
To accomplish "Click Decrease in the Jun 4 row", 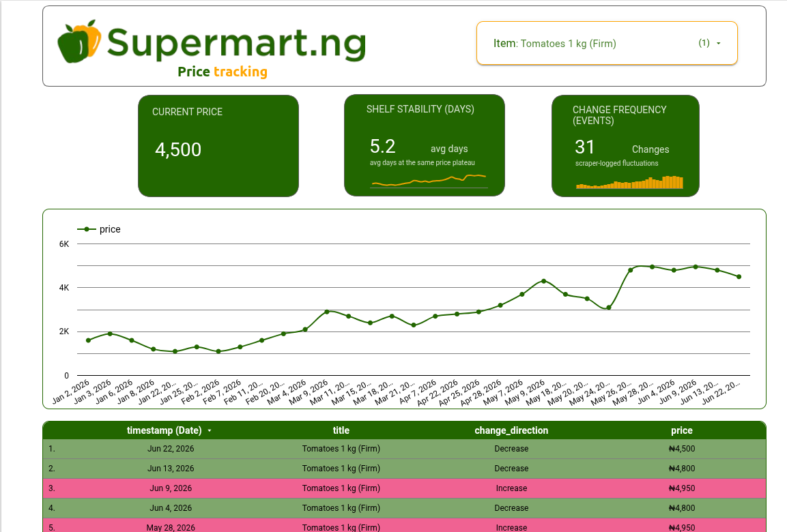I will (511, 508).
